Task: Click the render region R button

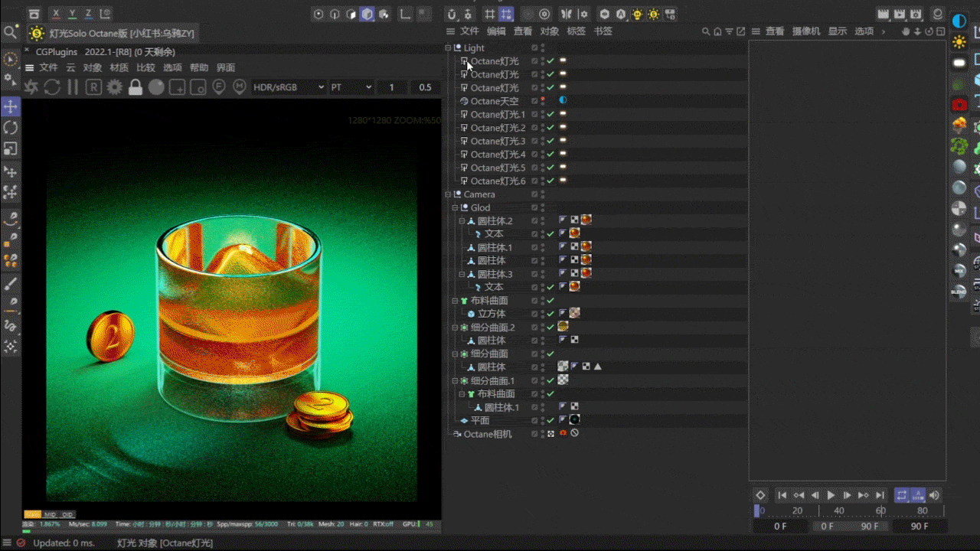Action: pyautogui.click(x=93, y=87)
